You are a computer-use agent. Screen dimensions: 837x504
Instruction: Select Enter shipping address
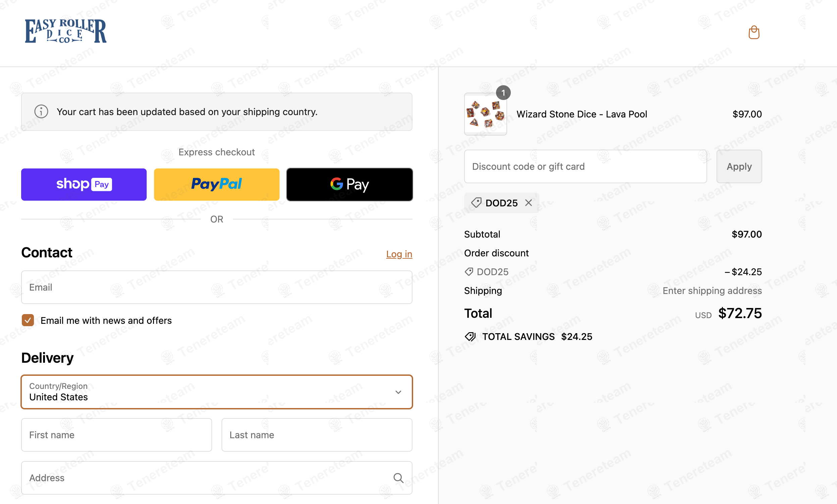coord(712,291)
